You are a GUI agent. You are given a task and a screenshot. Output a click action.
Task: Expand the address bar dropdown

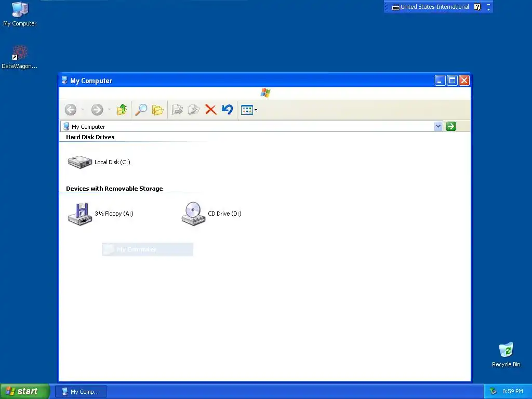[438, 126]
